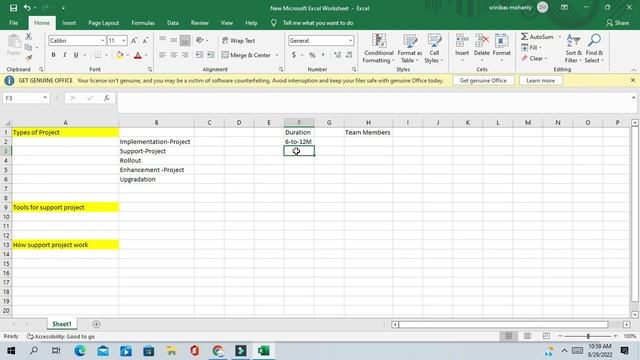Toggle Center alignment
The image size is (640, 360).
click(x=173, y=55)
